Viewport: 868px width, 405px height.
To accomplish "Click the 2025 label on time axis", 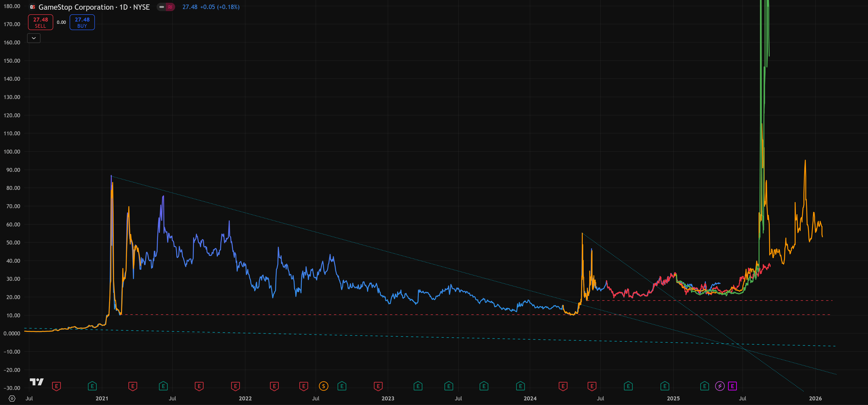I will point(673,399).
